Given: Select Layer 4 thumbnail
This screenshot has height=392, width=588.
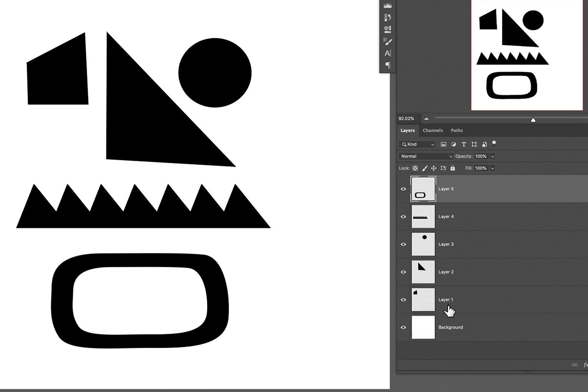Looking at the screenshot, I should pos(423,217).
